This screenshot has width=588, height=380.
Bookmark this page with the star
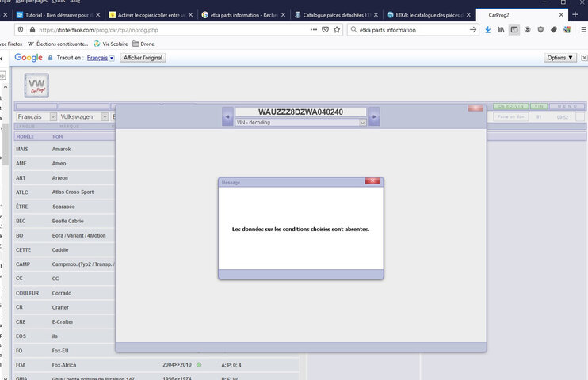(337, 29)
